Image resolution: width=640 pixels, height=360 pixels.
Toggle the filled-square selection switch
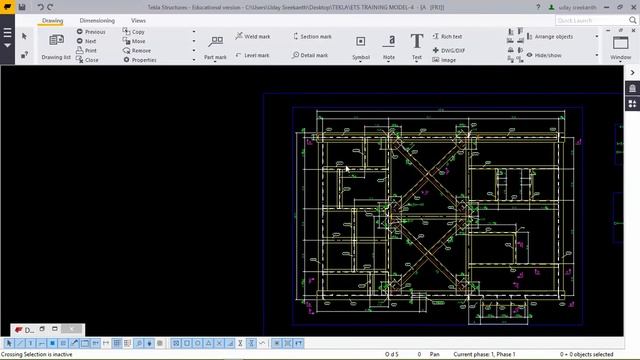[x=52, y=343]
